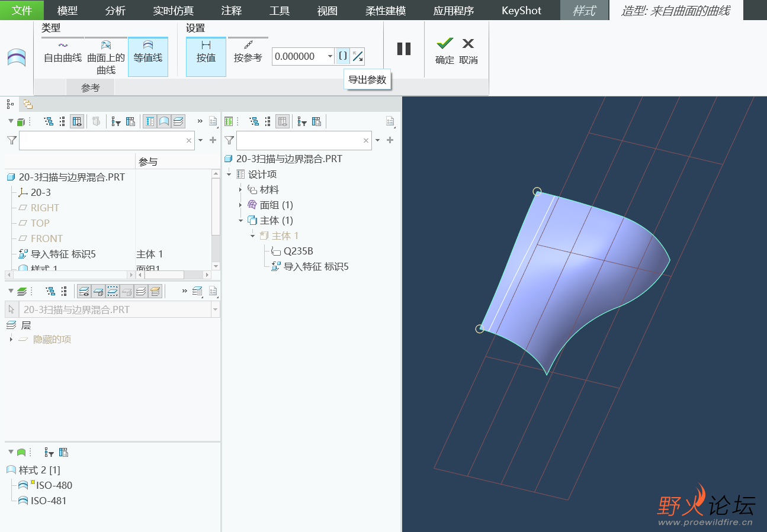Click the export parameter bracket icon
The width and height of the screenshot is (767, 532).
coord(343,56)
